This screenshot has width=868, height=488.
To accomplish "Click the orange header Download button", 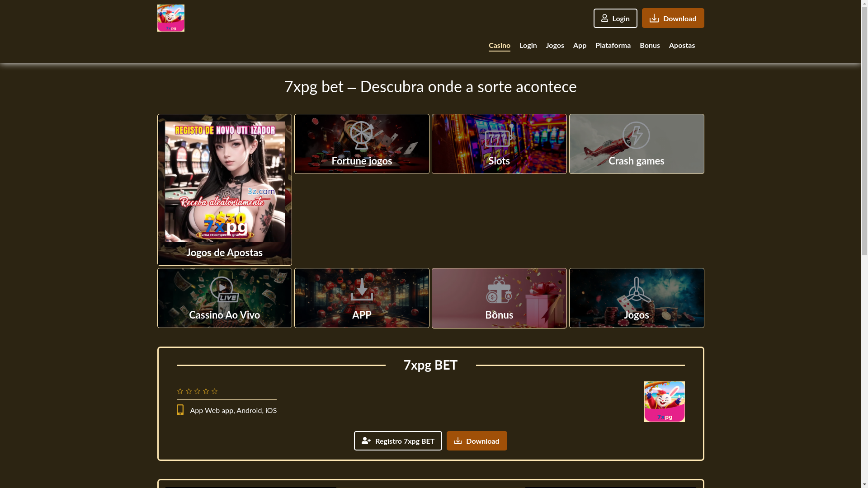I will [673, 18].
